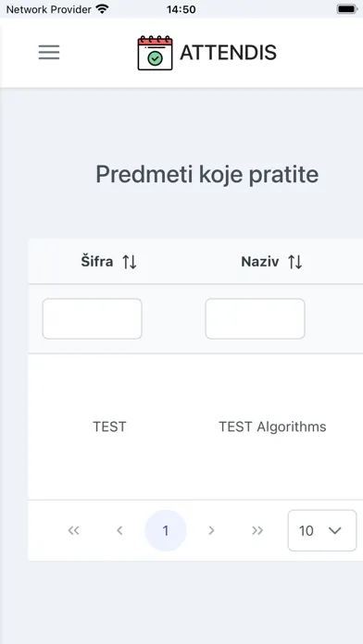Select the TEST Algorithms name cell
The image size is (363, 644).
272,427
